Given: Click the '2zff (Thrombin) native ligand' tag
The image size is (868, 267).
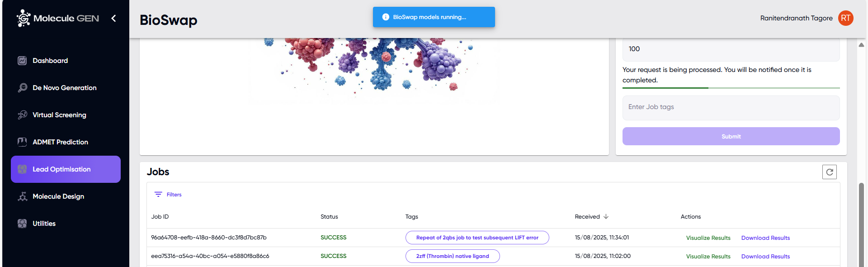Looking at the screenshot, I should tap(453, 256).
